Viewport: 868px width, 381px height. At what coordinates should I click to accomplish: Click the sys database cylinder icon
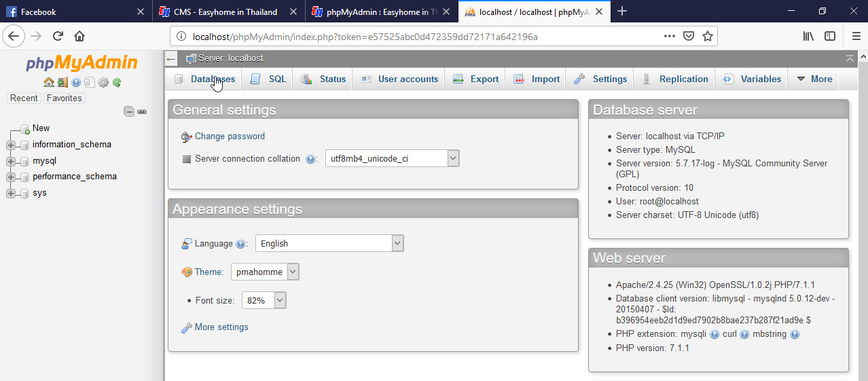tap(24, 193)
